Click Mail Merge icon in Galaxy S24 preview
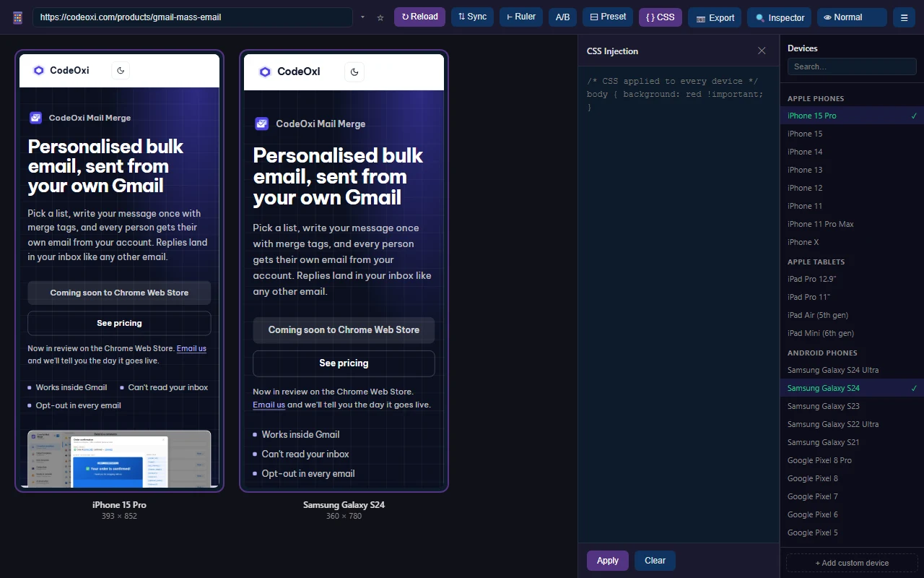The image size is (924, 578). pyautogui.click(x=262, y=124)
